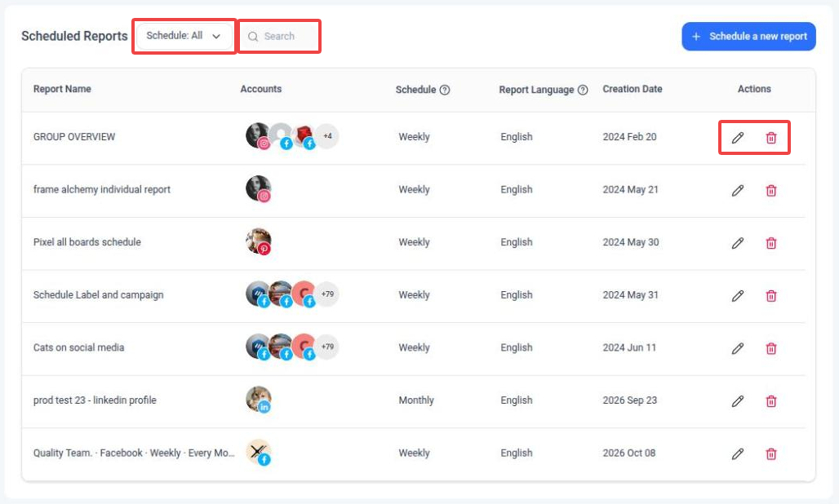Click +4 accounts badge in GROUP OVERVIEW row
Screen dimensions: 839x504
coord(327,135)
